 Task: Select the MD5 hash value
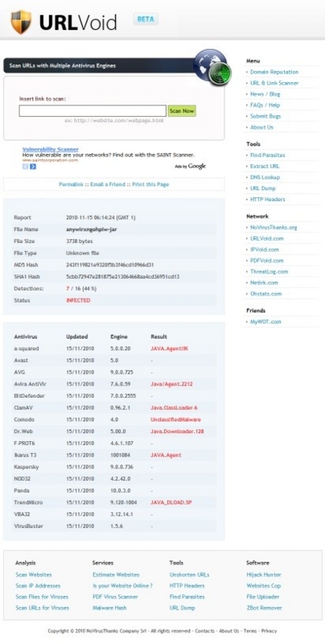pos(110,265)
